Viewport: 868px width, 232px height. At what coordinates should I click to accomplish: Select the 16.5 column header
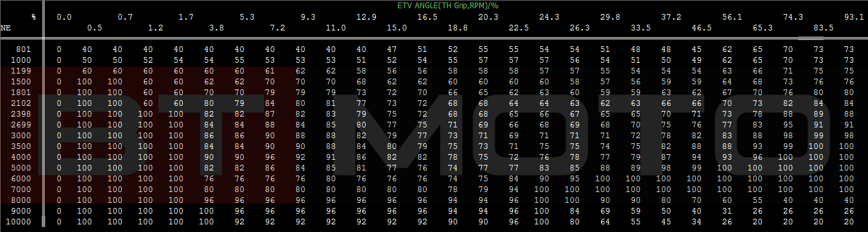(427, 17)
